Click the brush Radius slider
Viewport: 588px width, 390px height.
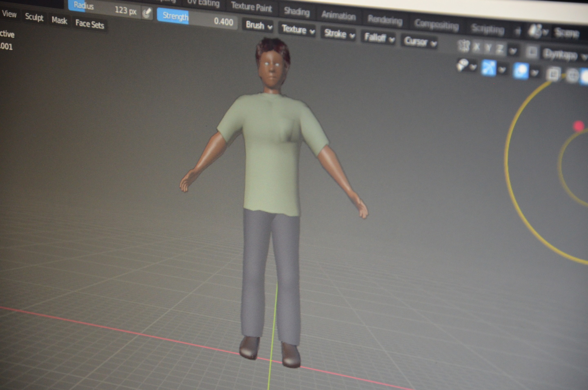point(105,8)
